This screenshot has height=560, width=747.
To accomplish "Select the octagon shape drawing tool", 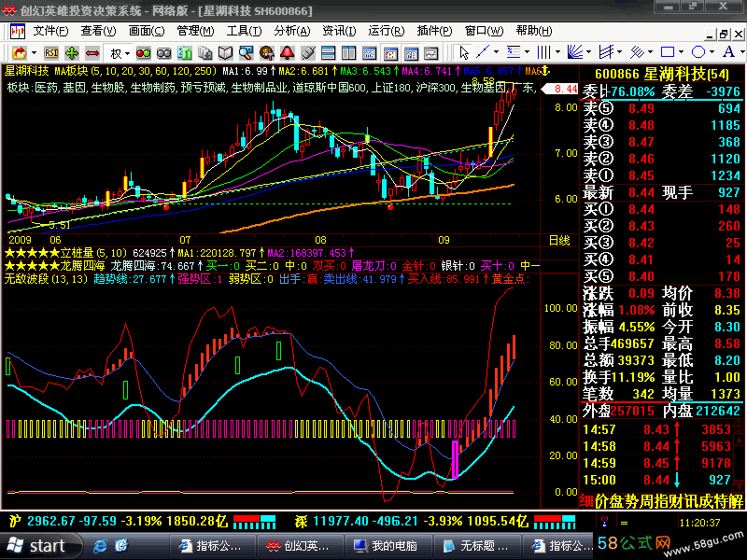I will coord(698,51).
